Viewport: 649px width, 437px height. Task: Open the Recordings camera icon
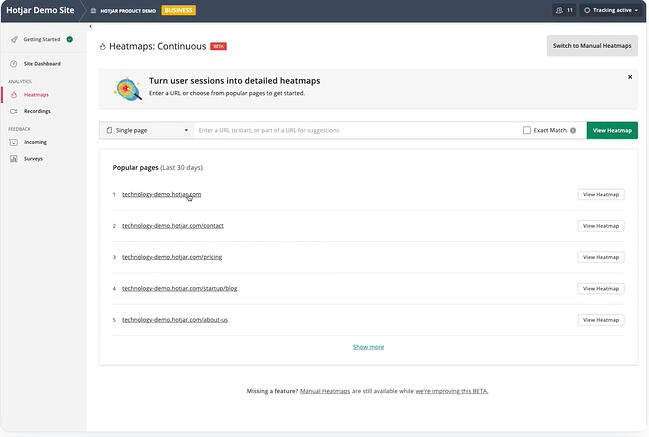click(x=14, y=111)
